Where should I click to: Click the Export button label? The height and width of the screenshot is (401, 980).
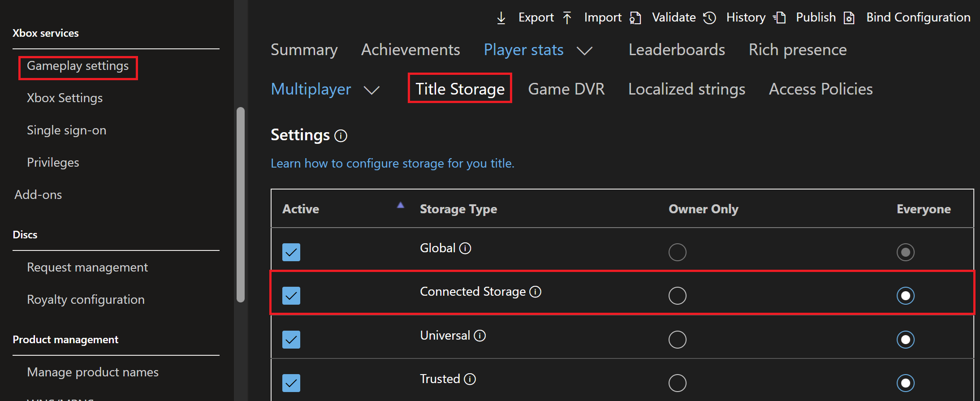point(536,17)
